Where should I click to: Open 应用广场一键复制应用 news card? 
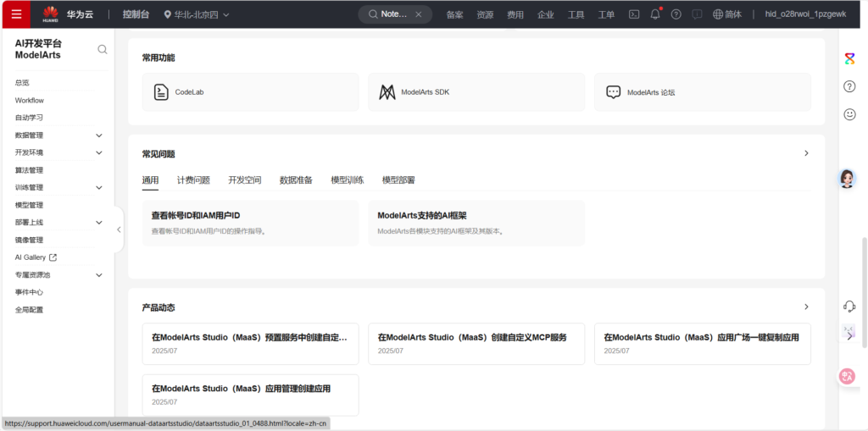[703, 344]
